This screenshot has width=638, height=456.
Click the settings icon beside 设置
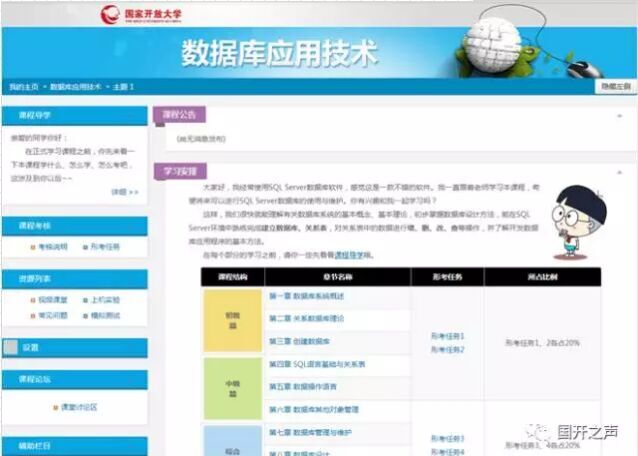click(11, 348)
